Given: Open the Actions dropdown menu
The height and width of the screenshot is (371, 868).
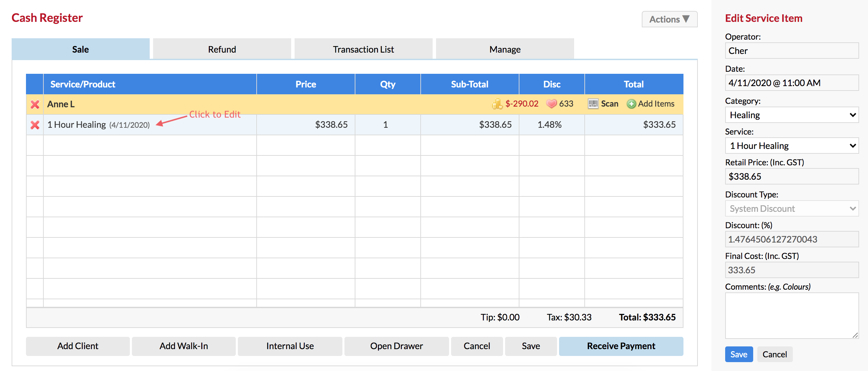Looking at the screenshot, I should click(x=669, y=19).
